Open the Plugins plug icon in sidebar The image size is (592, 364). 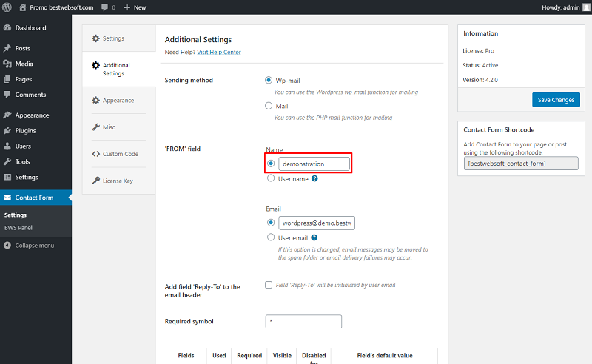tap(7, 131)
